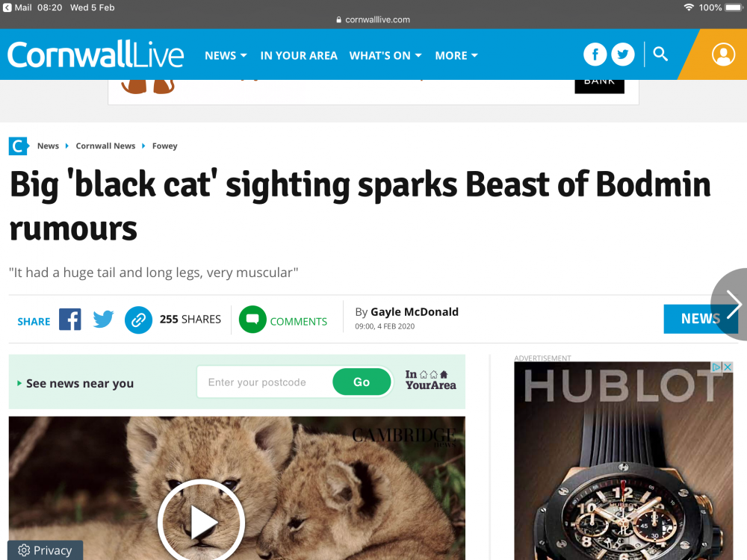This screenshot has width=747, height=560.
Task: Open the Privacy settings button
Action: pos(46,550)
